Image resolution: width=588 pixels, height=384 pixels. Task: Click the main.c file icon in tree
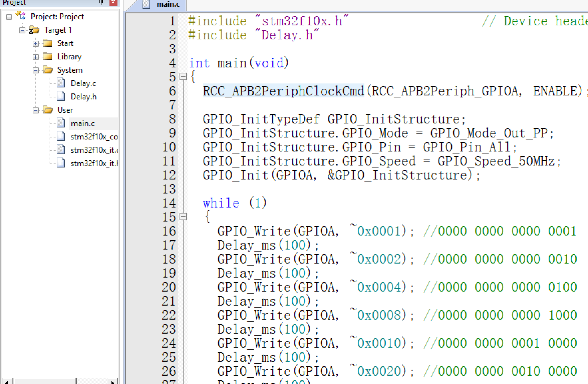pyautogui.click(x=61, y=123)
